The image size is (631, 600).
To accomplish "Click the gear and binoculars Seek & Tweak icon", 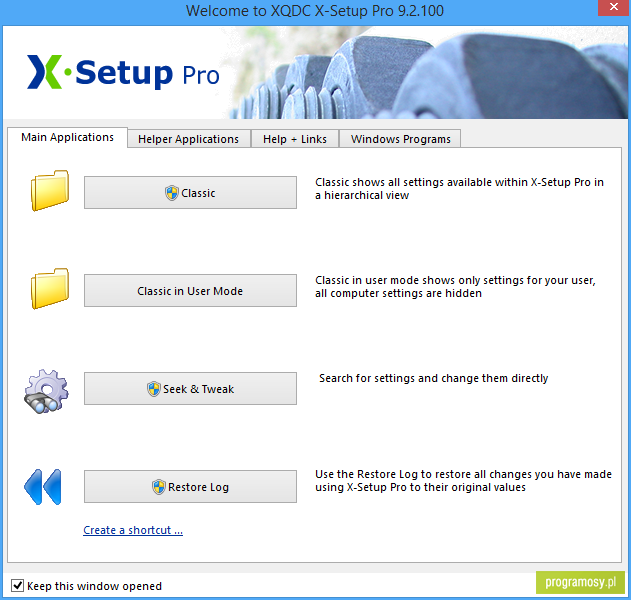I will point(46,392).
